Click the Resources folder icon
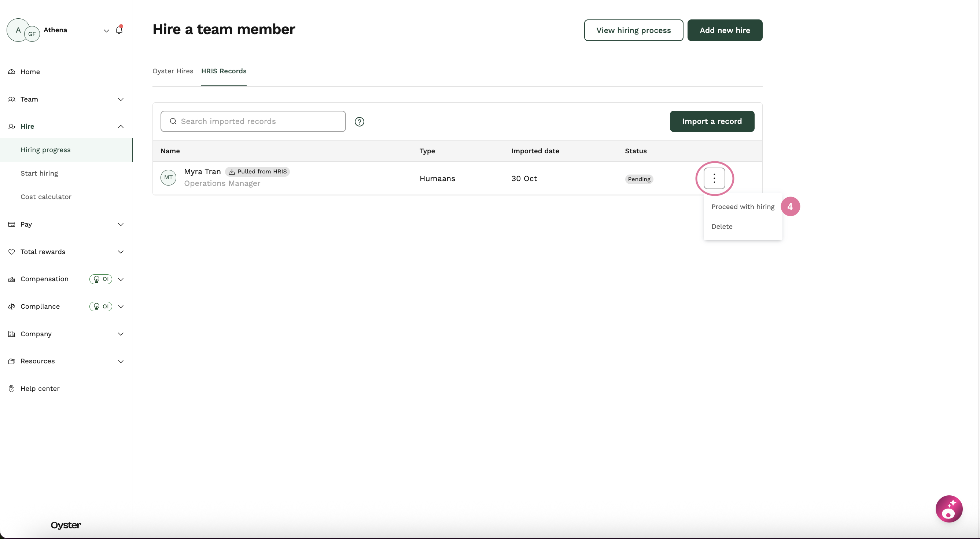Viewport: 980px width, 539px height. [x=12, y=361]
